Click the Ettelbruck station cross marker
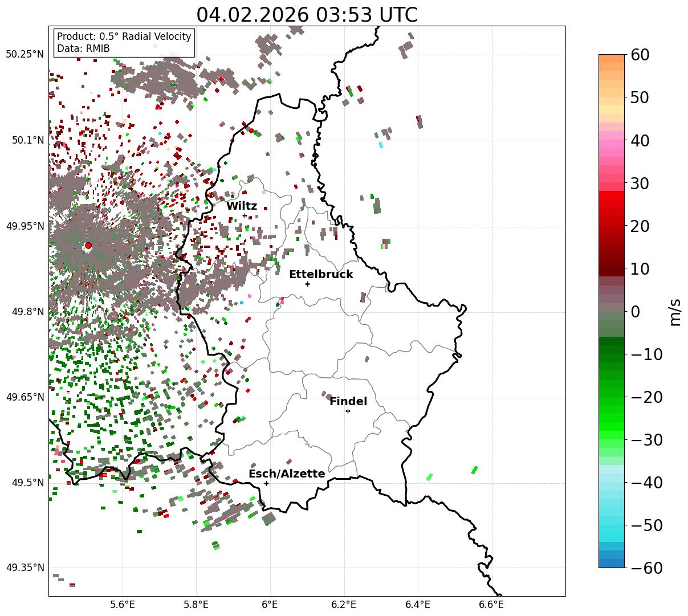This screenshot has height=616, width=688. [307, 284]
